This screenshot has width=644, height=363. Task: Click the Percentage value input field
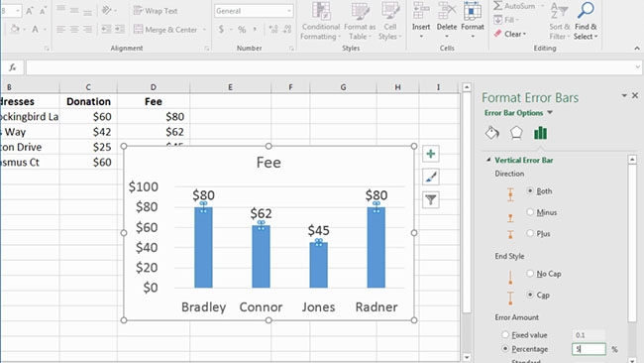[589, 349]
